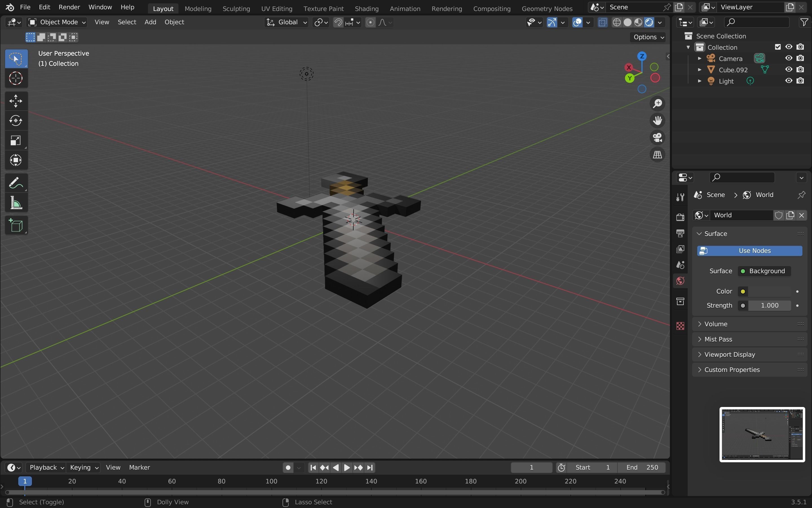The height and width of the screenshot is (508, 812).
Task: Switch to the Shading workspace tab
Action: (x=367, y=9)
